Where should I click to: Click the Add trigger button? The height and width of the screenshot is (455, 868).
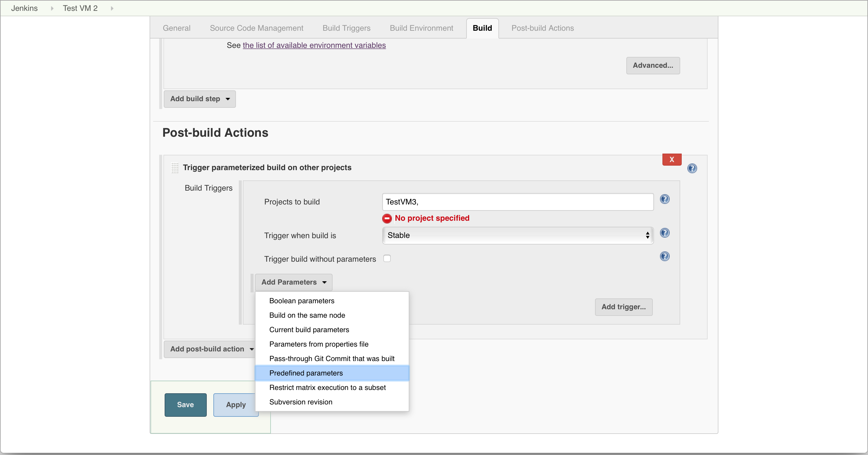pyautogui.click(x=623, y=307)
